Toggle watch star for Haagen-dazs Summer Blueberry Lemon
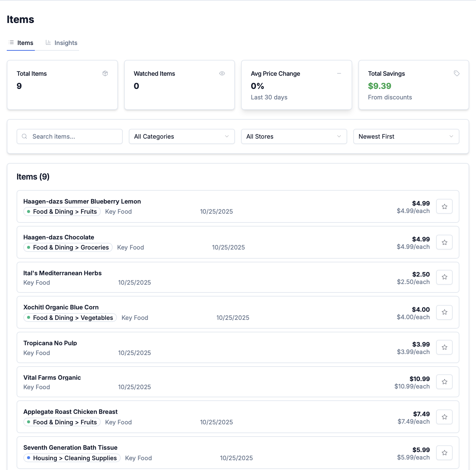Image resolution: width=476 pixels, height=470 pixels. click(444, 207)
